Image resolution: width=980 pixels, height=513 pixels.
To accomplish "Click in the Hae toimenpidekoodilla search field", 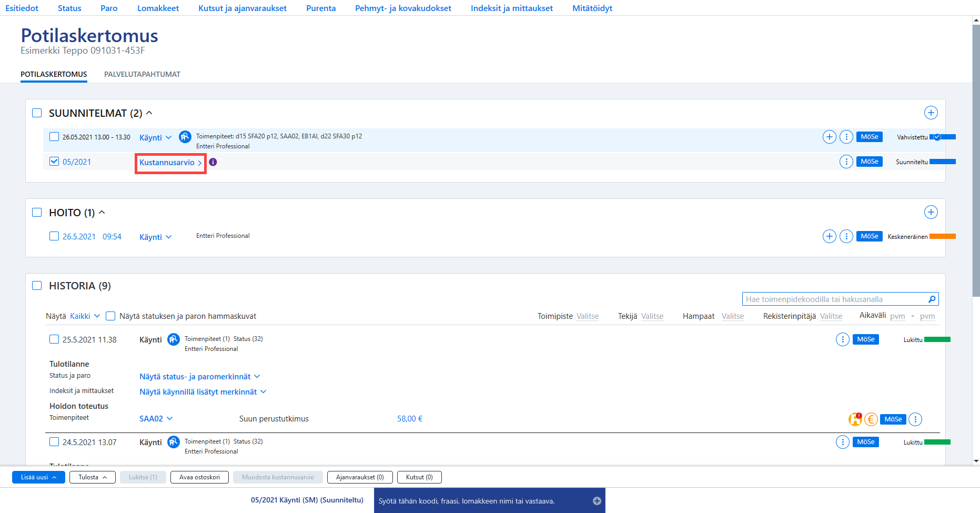I will tap(835, 299).
